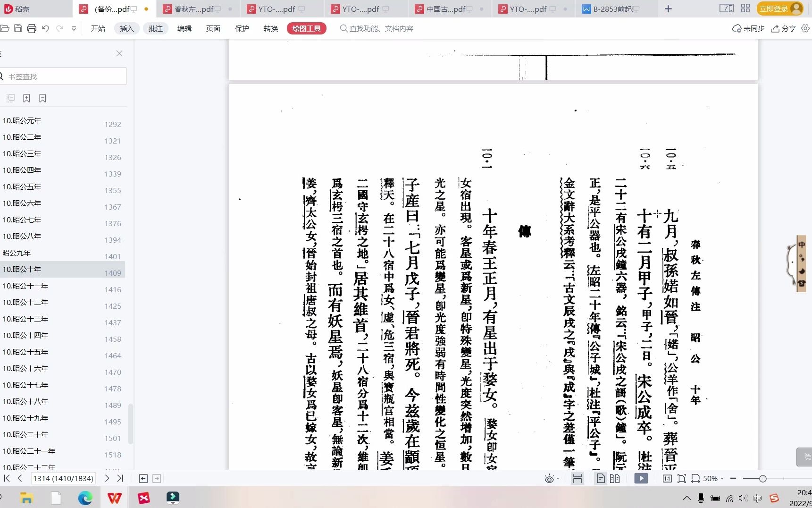The image size is (812, 508).
Task: Select bookmark 10.昭公元年
Action: point(62,120)
